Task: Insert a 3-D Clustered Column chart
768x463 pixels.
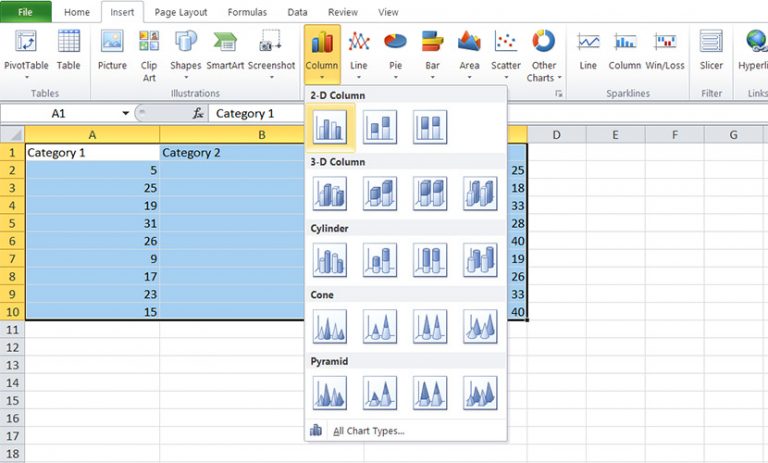Action: click(329, 193)
